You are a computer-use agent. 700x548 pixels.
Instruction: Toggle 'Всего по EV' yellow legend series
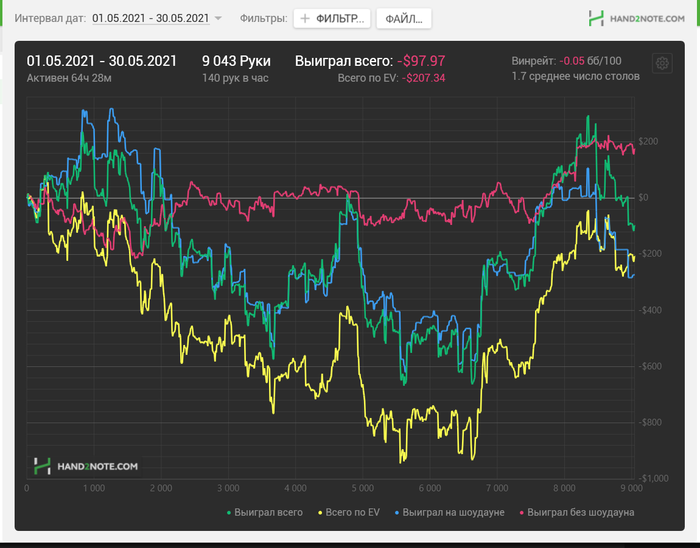coord(349,513)
